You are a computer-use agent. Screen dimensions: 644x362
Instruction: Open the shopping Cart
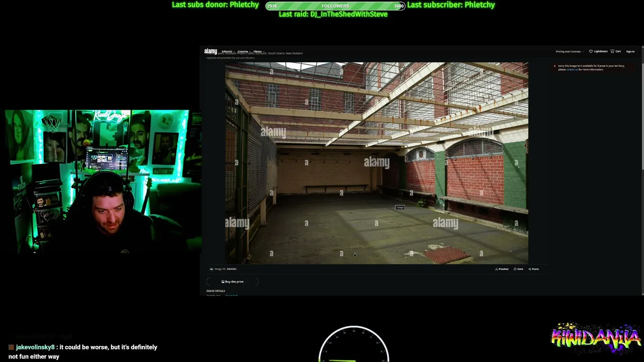pos(616,51)
